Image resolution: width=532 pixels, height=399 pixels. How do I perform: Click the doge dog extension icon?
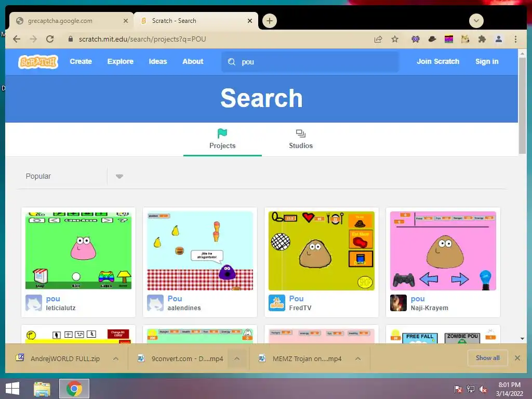(x=465, y=39)
